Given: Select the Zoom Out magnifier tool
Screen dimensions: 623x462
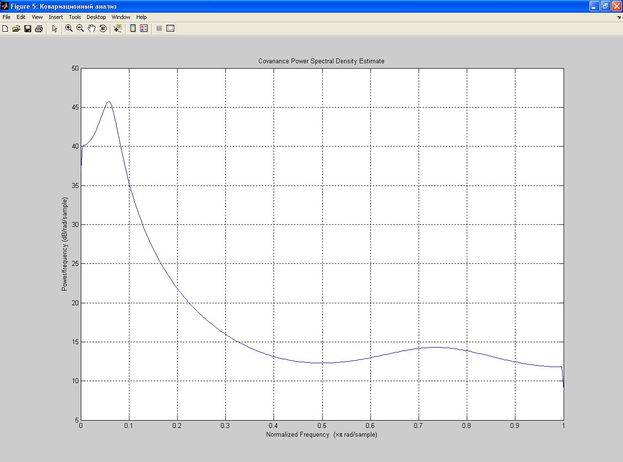Looking at the screenshot, I should point(80,29).
